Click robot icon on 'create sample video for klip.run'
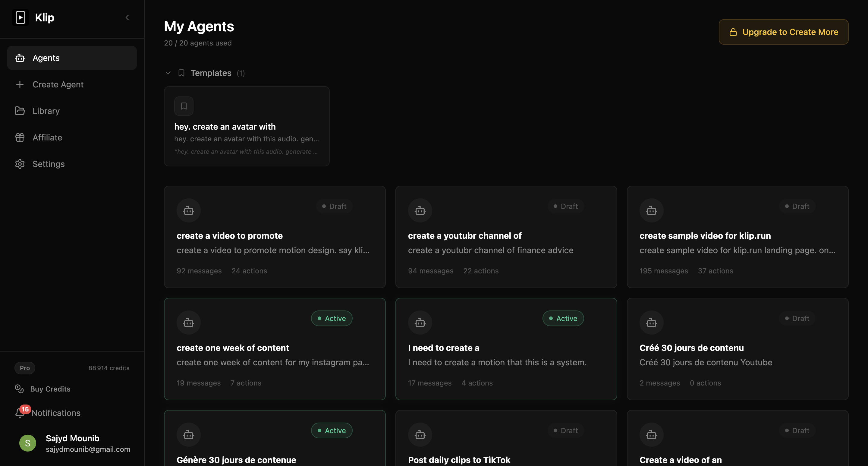The image size is (868, 466). (x=651, y=211)
